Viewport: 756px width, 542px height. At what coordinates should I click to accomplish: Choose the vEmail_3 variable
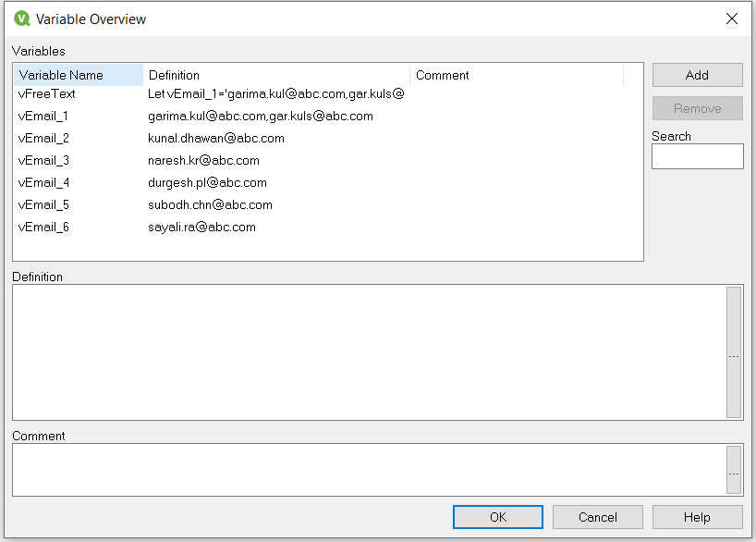click(43, 160)
